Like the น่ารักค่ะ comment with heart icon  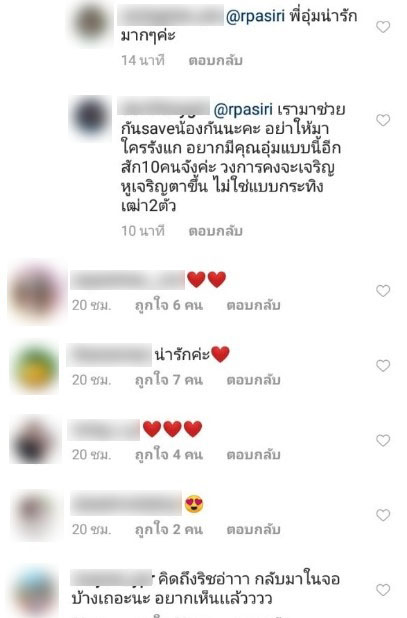coord(383,366)
